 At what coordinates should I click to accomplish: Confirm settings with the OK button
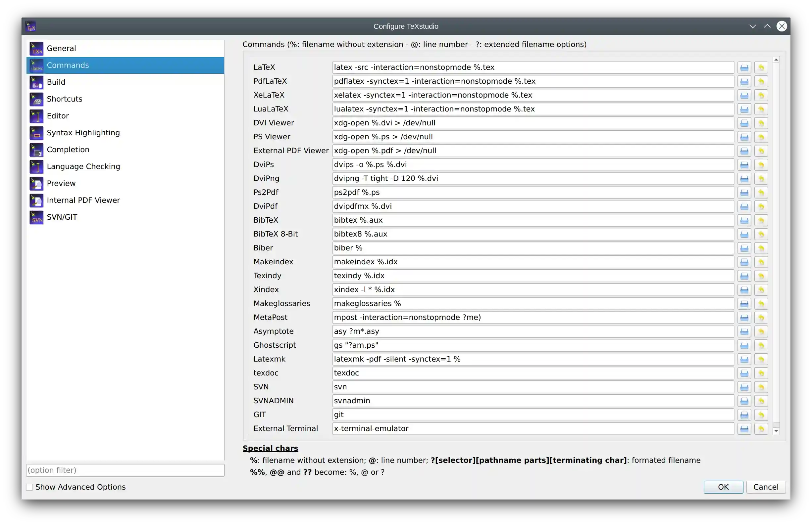[x=723, y=487]
